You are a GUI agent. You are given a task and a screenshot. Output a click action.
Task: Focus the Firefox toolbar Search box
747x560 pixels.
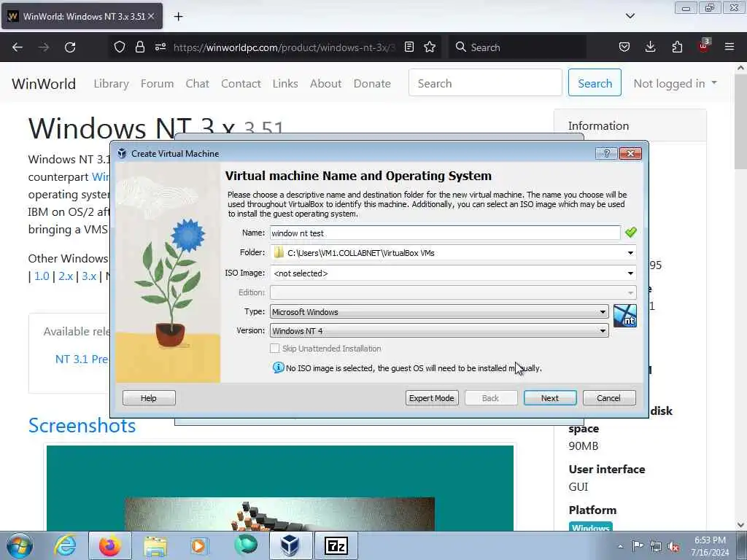point(517,47)
